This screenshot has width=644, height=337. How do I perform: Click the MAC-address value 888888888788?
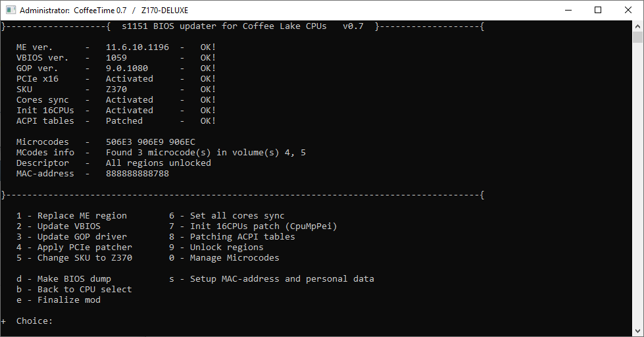137,173
